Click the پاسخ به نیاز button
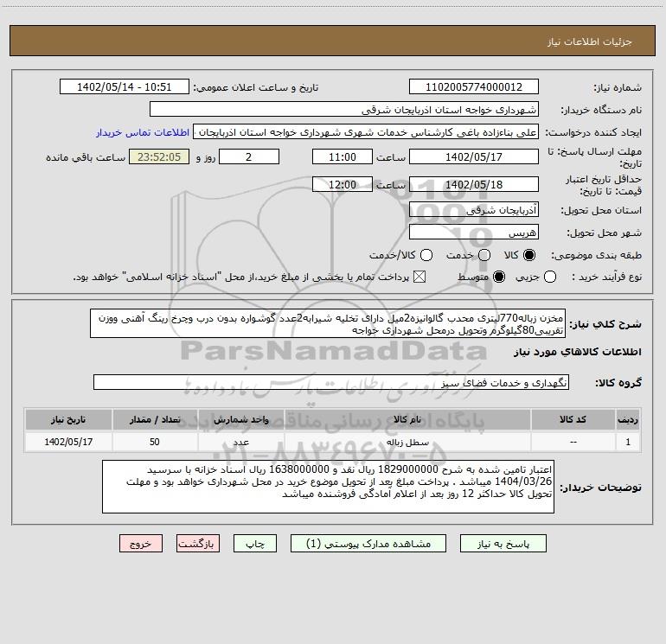This screenshot has height=644, width=666. [x=503, y=544]
